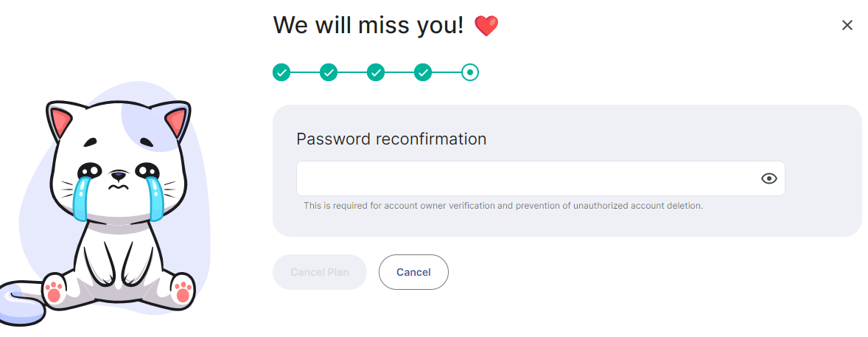Click the cat's right pink ear

click(x=175, y=122)
